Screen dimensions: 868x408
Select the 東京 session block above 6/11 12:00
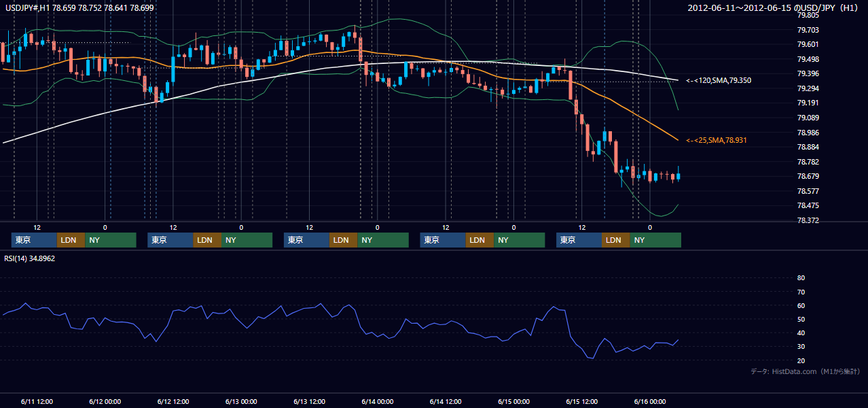click(x=34, y=240)
